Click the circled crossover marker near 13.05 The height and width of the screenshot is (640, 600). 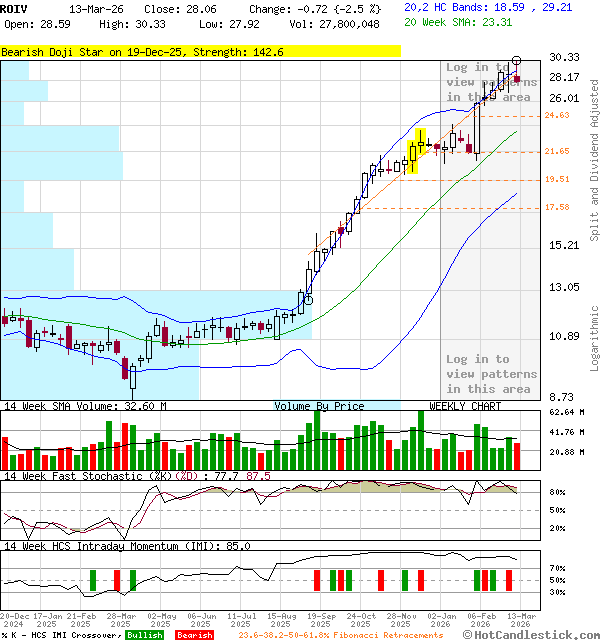point(308,299)
